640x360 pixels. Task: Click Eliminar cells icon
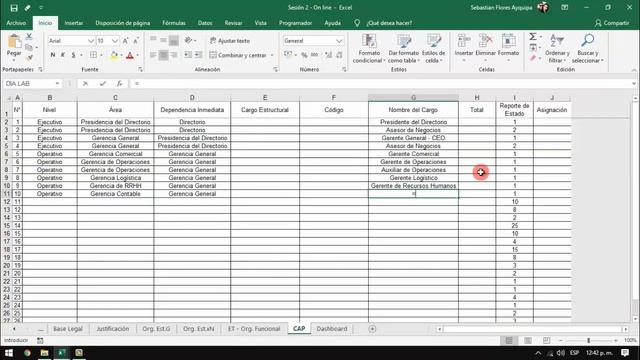click(485, 41)
